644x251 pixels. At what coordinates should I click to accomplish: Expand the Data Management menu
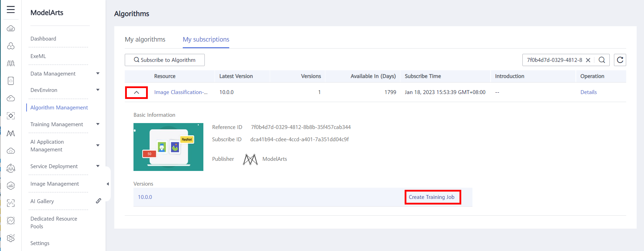pos(98,73)
